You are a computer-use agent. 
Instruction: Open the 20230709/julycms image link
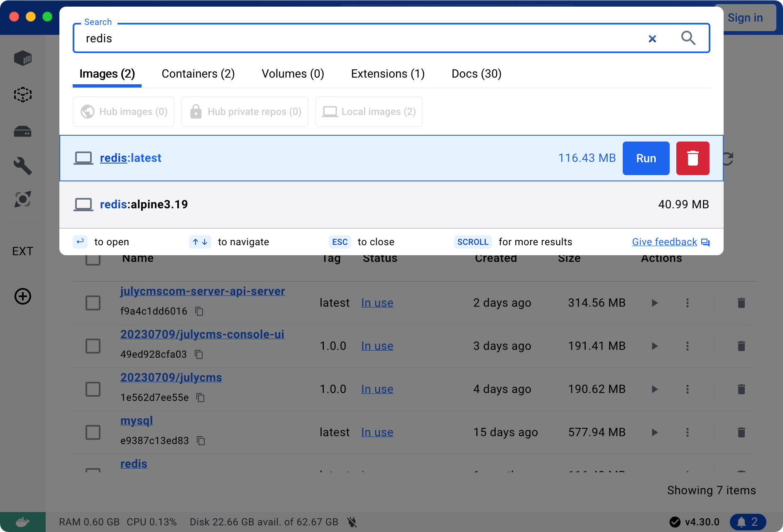click(x=171, y=378)
